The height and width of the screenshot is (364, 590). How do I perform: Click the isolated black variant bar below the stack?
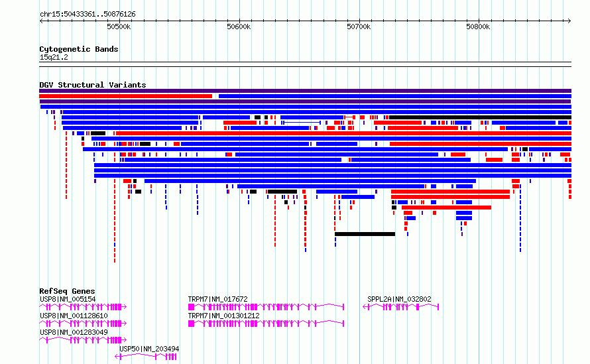365,234
